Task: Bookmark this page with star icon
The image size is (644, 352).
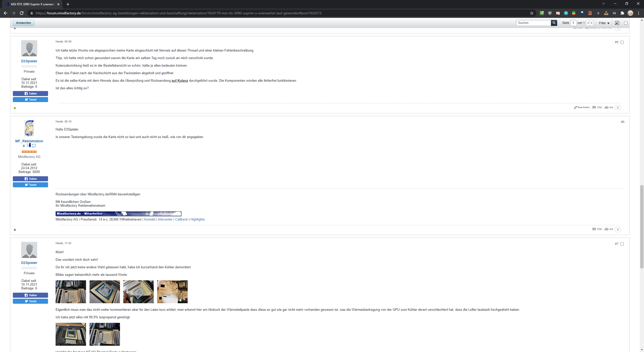Action: [x=532, y=13]
